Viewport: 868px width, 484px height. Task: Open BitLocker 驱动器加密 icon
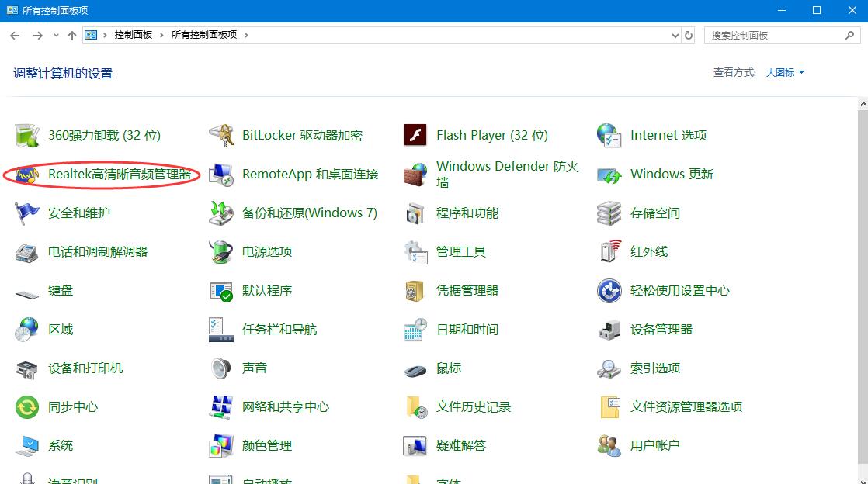220,136
